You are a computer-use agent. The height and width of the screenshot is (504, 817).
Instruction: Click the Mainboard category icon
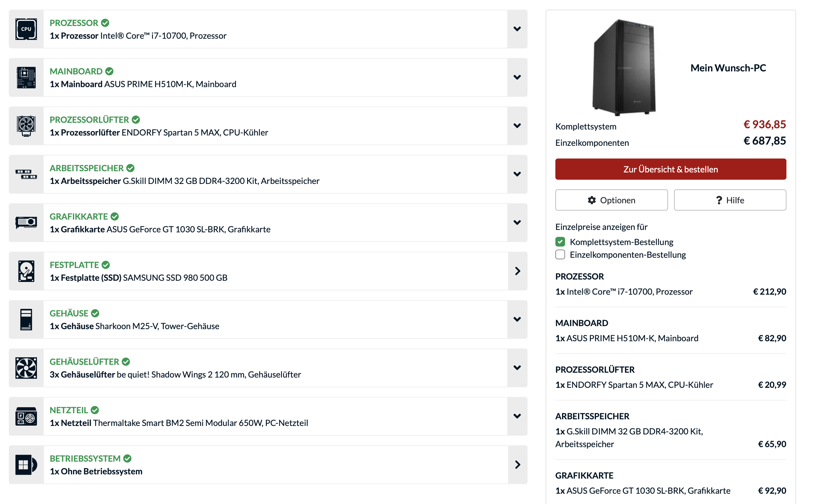[x=26, y=77]
